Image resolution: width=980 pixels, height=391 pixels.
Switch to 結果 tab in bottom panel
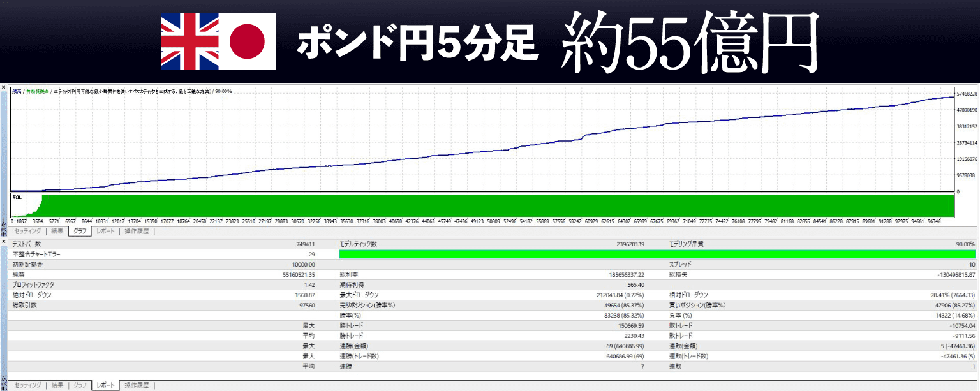[57, 385]
